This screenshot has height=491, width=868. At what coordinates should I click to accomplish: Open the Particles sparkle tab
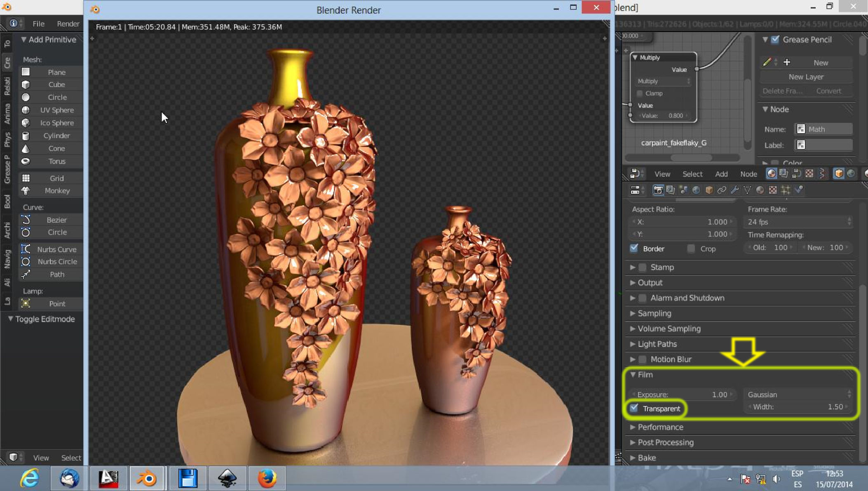point(786,190)
